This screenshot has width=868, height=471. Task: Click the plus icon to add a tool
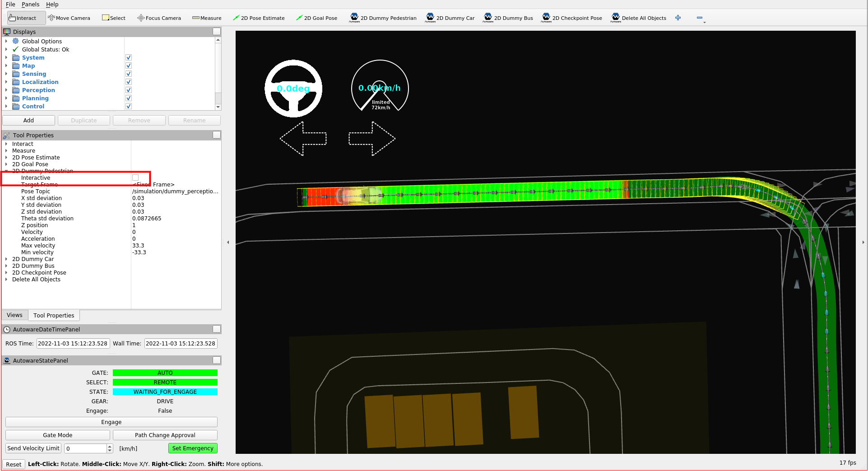[678, 18]
